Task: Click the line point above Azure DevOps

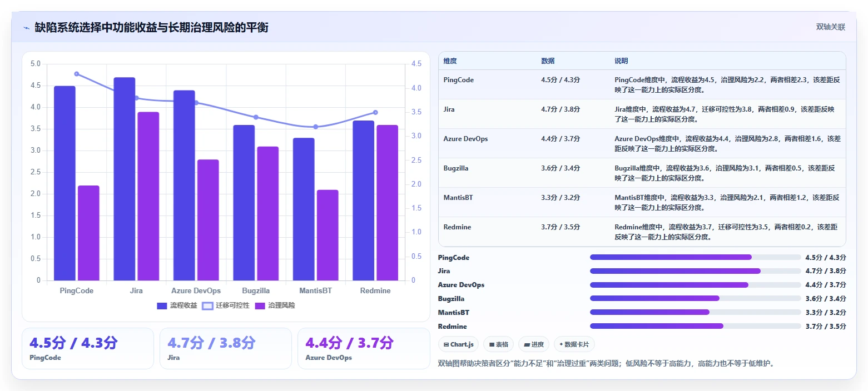Action: (196, 103)
